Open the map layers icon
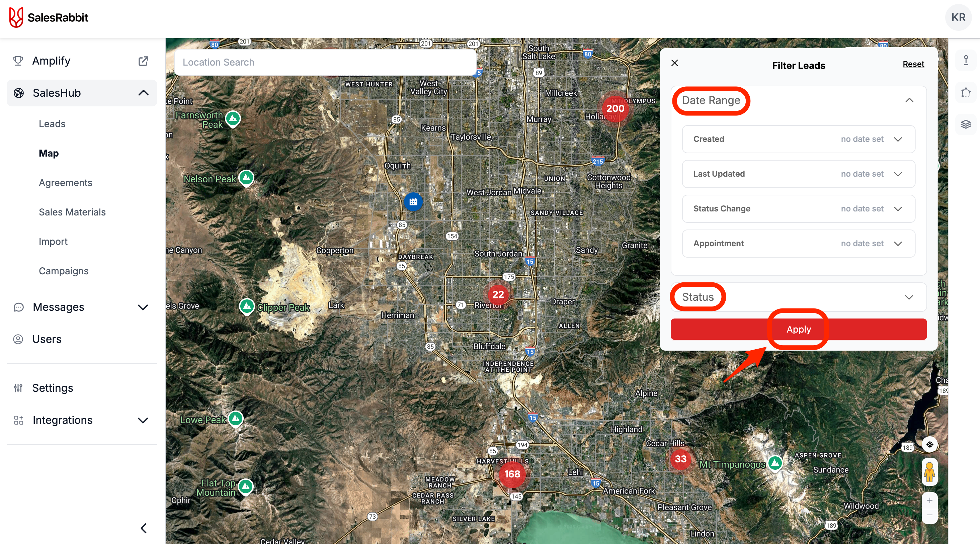This screenshot has height=544, width=980. tap(966, 124)
